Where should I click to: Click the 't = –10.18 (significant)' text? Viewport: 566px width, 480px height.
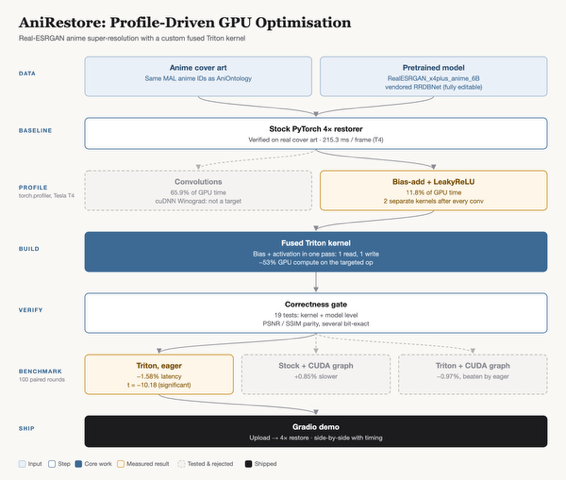pos(159,385)
